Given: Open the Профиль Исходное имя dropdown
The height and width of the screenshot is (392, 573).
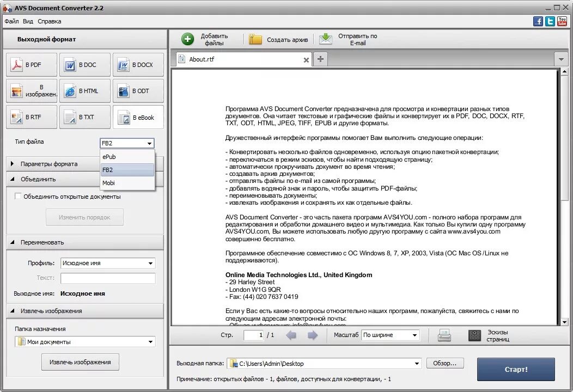Looking at the screenshot, I should (x=108, y=263).
